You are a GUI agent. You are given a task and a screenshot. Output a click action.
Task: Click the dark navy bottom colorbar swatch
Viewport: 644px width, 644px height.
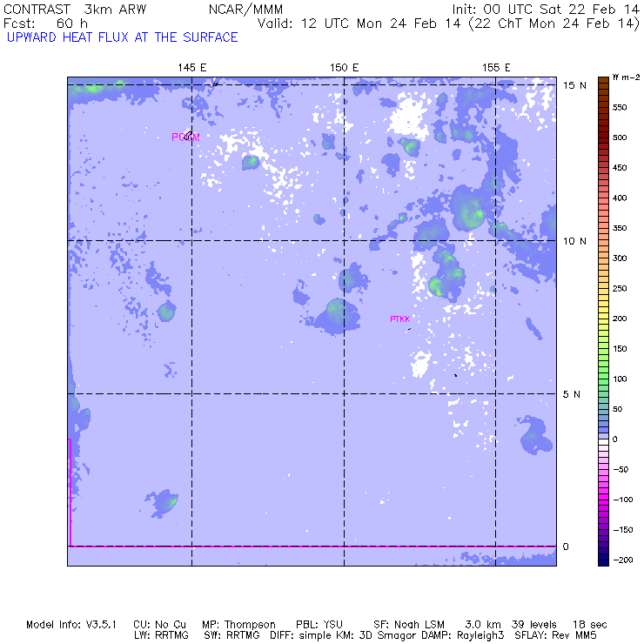click(x=603, y=563)
